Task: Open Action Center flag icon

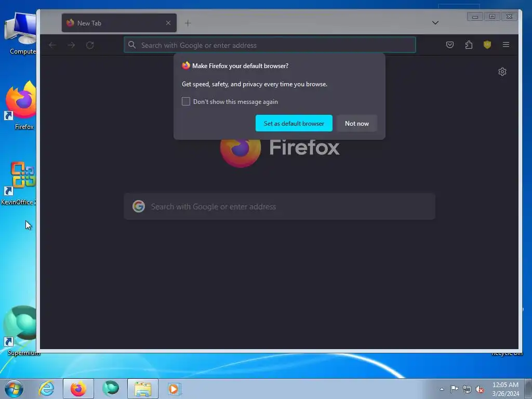Action: 454,389
